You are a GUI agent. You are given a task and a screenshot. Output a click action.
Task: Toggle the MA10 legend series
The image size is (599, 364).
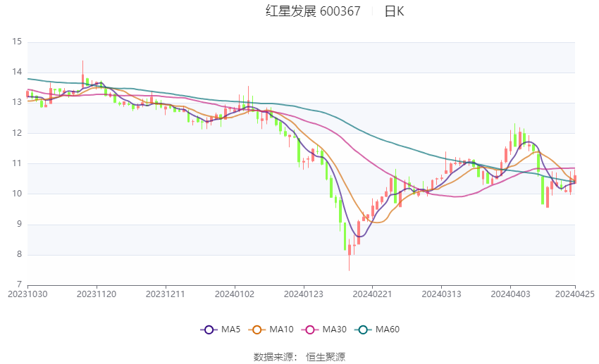pyautogui.click(x=271, y=330)
